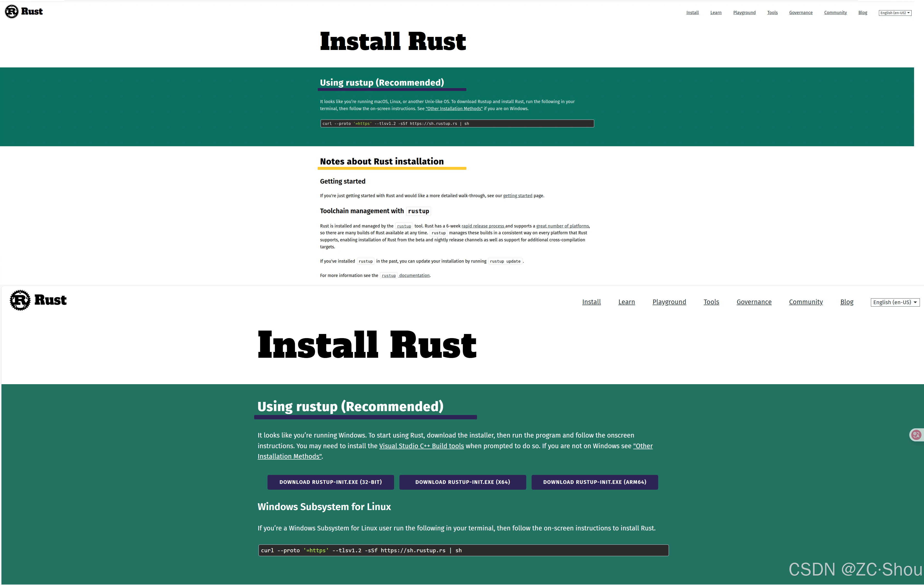Open the Visual Studio C++ Build tools link
The height and width of the screenshot is (585, 924).
[421, 446]
